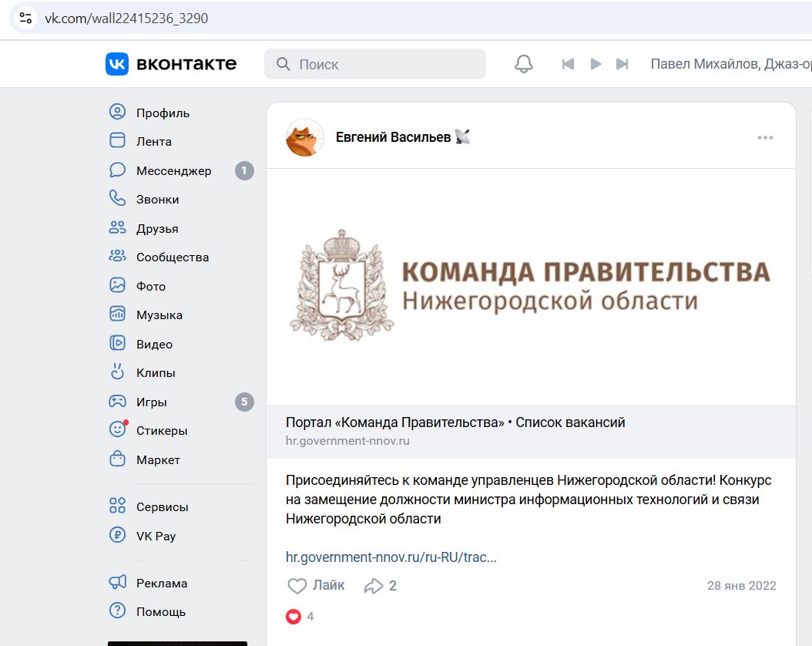Click the Видео icon
The width and height of the screenshot is (812, 646).
click(x=118, y=343)
